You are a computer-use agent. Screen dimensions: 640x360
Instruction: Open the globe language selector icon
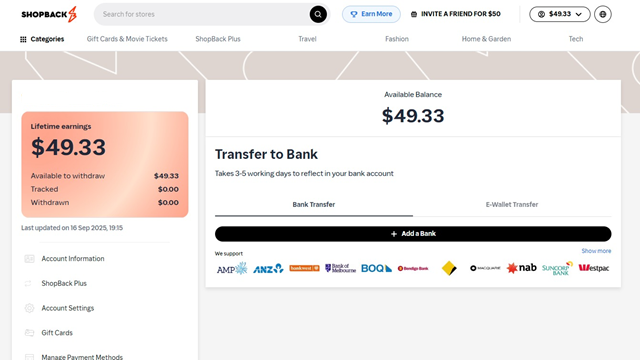click(x=603, y=14)
